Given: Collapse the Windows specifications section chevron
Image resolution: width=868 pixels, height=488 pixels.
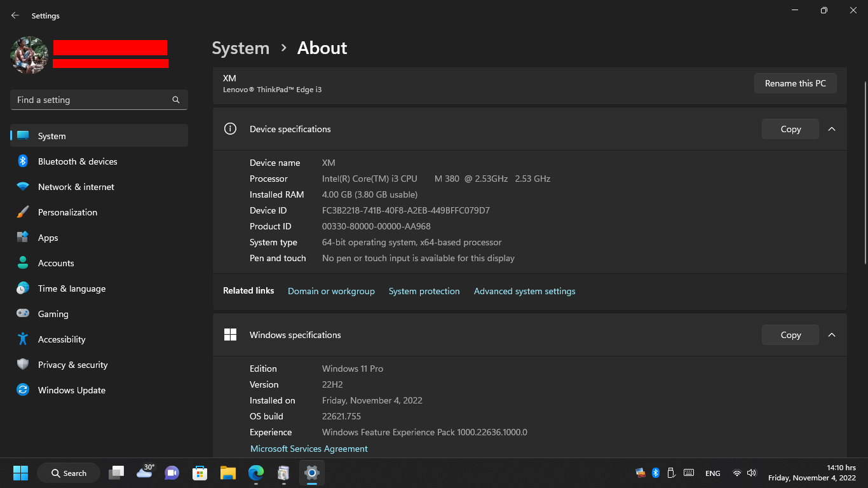Looking at the screenshot, I should pyautogui.click(x=832, y=335).
